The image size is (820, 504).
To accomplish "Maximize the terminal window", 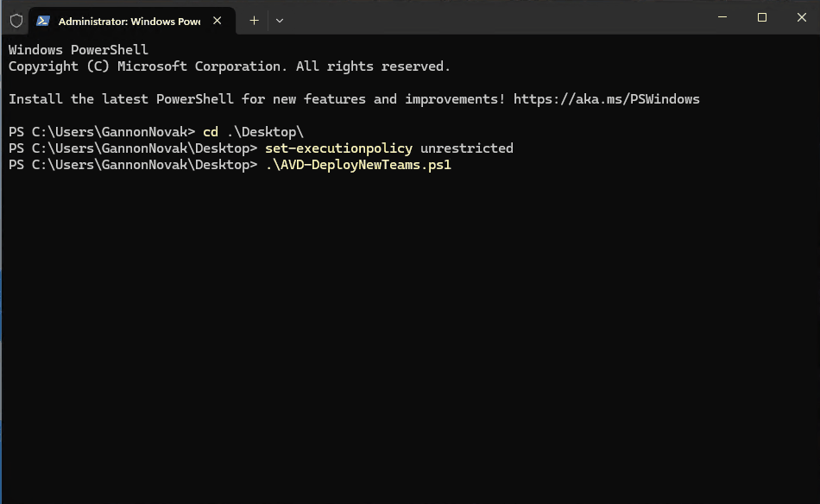I will pos(761,17).
